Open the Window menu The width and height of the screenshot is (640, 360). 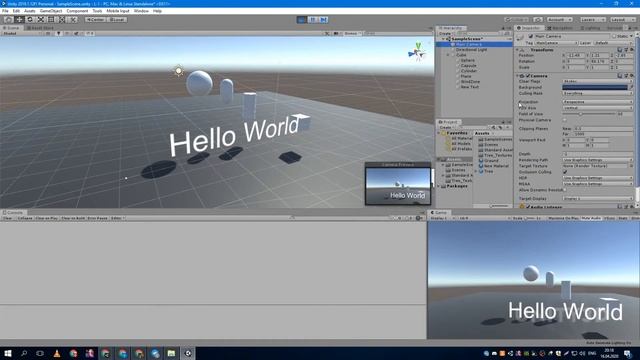point(141,11)
